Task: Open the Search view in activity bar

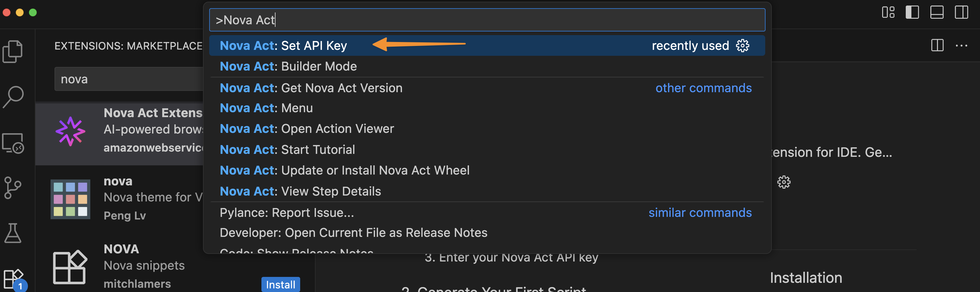Action: pyautogui.click(x=13, y=96)
